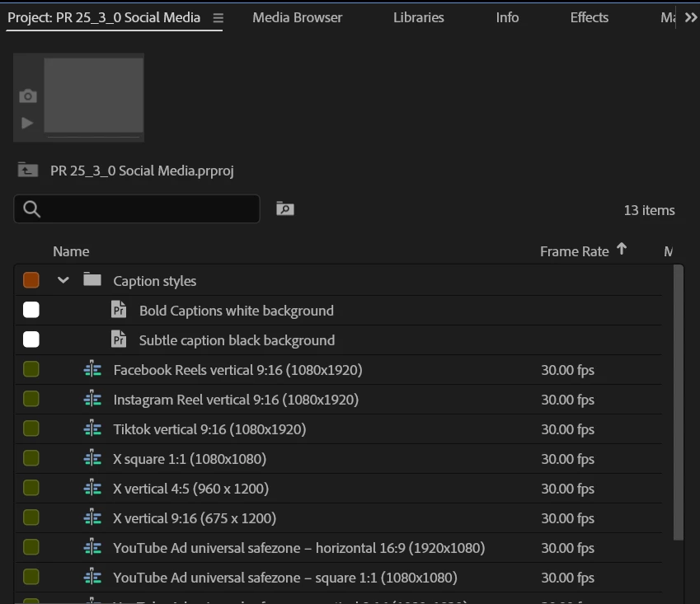This screenshot has height=604, width=700.
Task: Click white label swatch of Subtle caption
Action: coord(31,339)
